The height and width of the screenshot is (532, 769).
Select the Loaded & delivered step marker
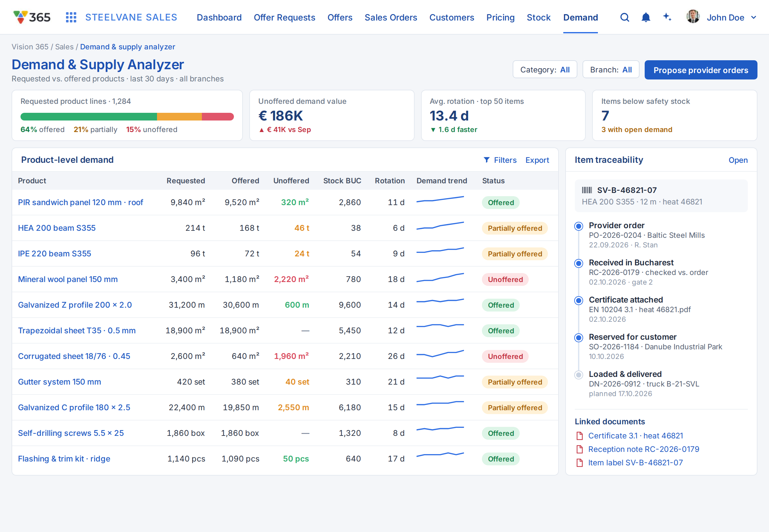(579, 375)
